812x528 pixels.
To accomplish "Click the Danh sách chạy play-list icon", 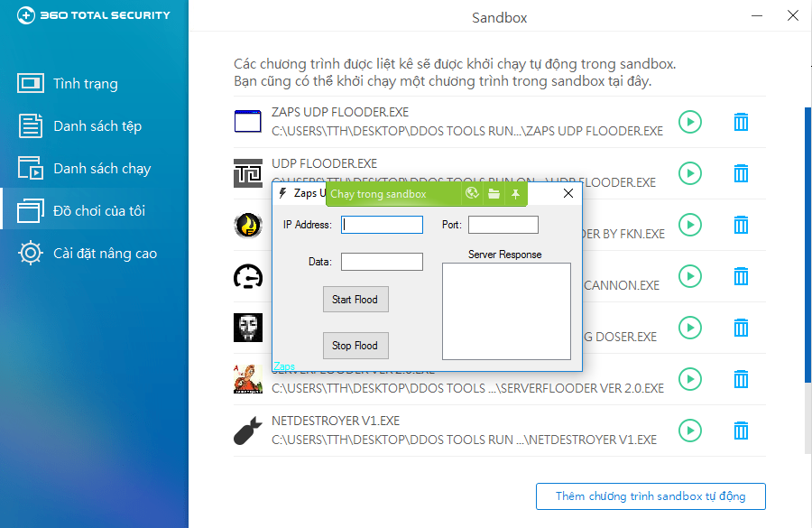I will pos(31,168).
